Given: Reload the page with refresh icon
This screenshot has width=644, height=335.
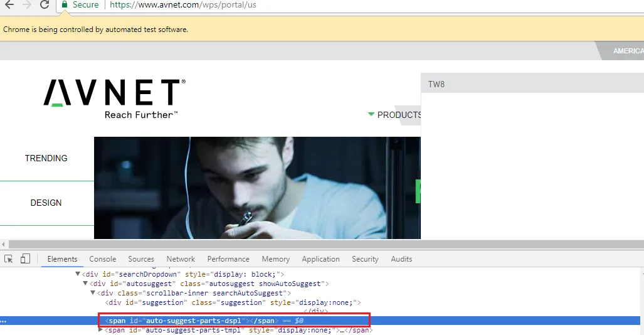Looking at the screenshot, I should pyautogui.click(x=45, y=4).
